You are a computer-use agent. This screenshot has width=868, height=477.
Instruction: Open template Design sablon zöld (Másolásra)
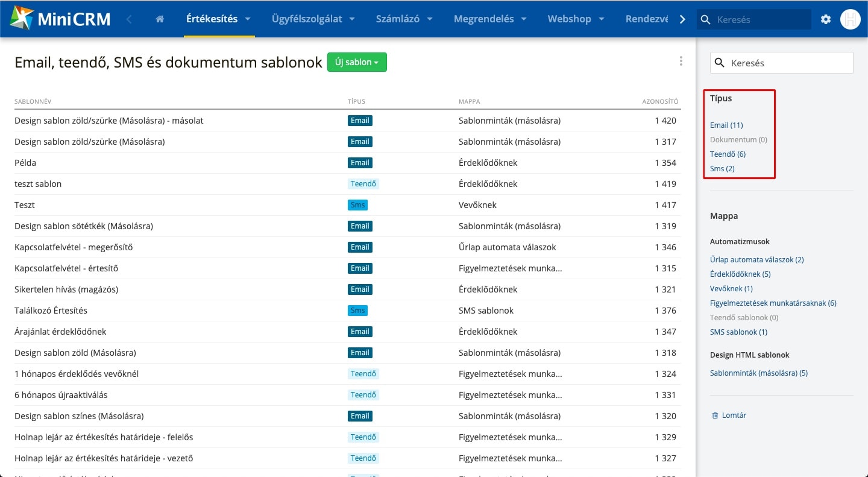[75, 353]
